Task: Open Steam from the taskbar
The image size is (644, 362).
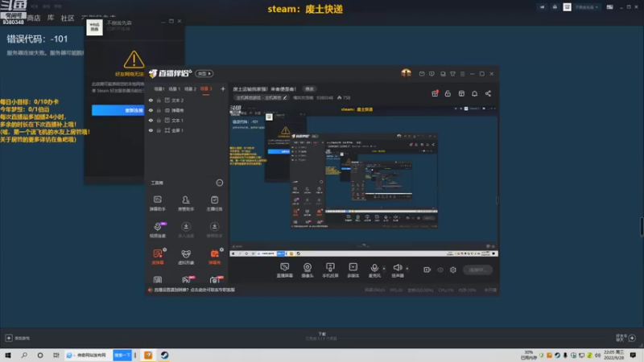Action: coord(164,355)
